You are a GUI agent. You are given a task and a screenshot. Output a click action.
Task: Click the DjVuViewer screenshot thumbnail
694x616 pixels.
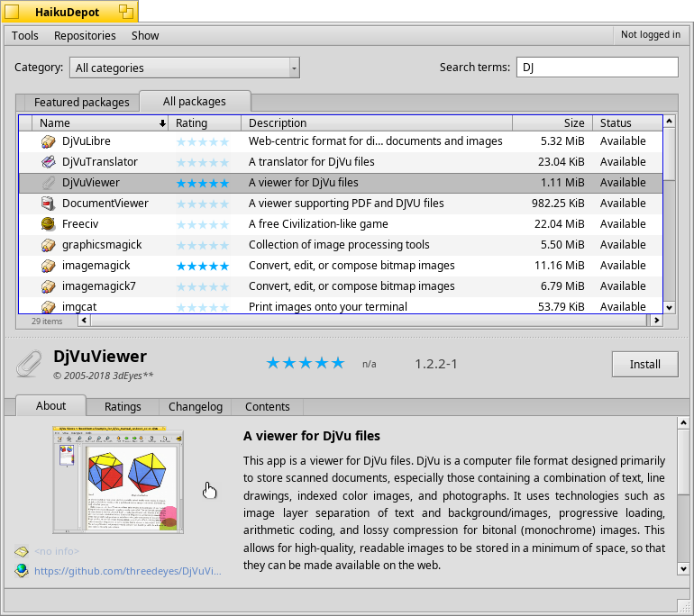click(118, 480)
